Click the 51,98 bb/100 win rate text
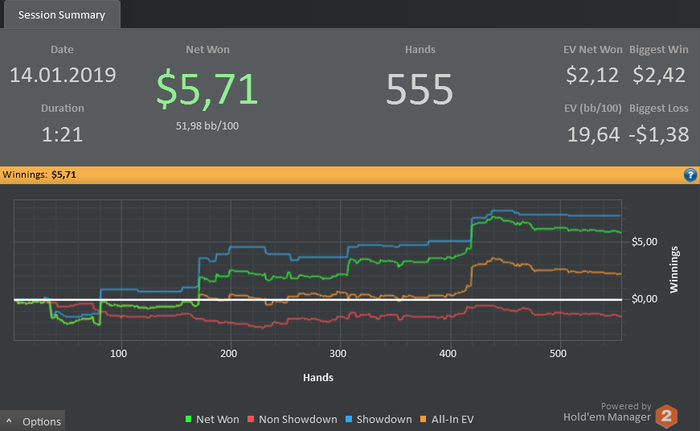 pyautogui.click(x=207, y=126)
